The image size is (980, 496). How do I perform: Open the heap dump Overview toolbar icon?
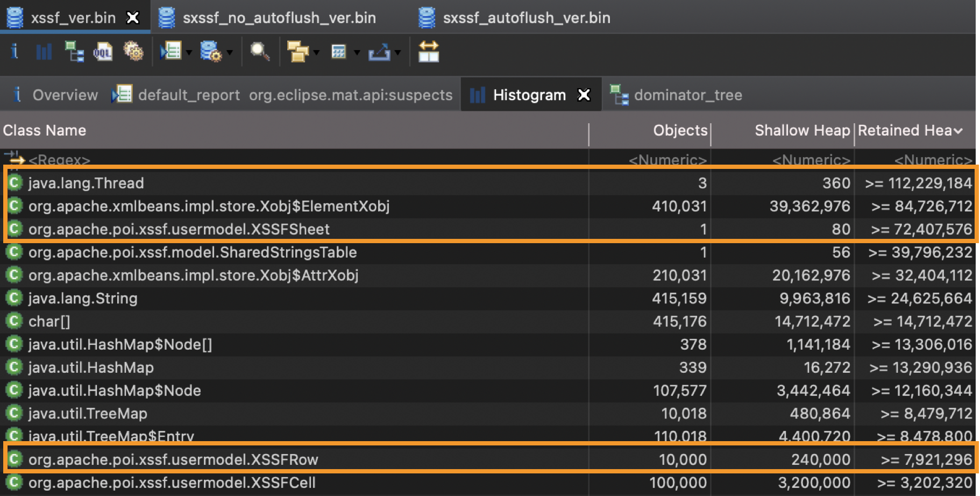tap(15, 52)
